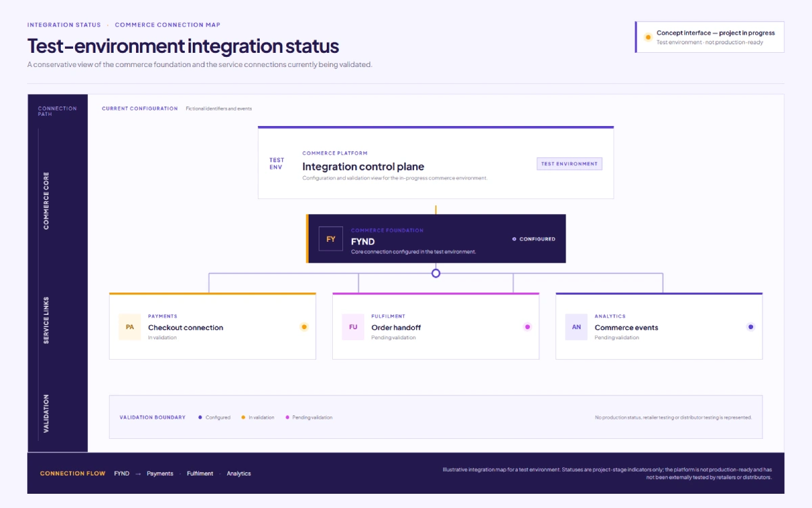Select the SERVICE LINKS sidebar section

point(47,320)
